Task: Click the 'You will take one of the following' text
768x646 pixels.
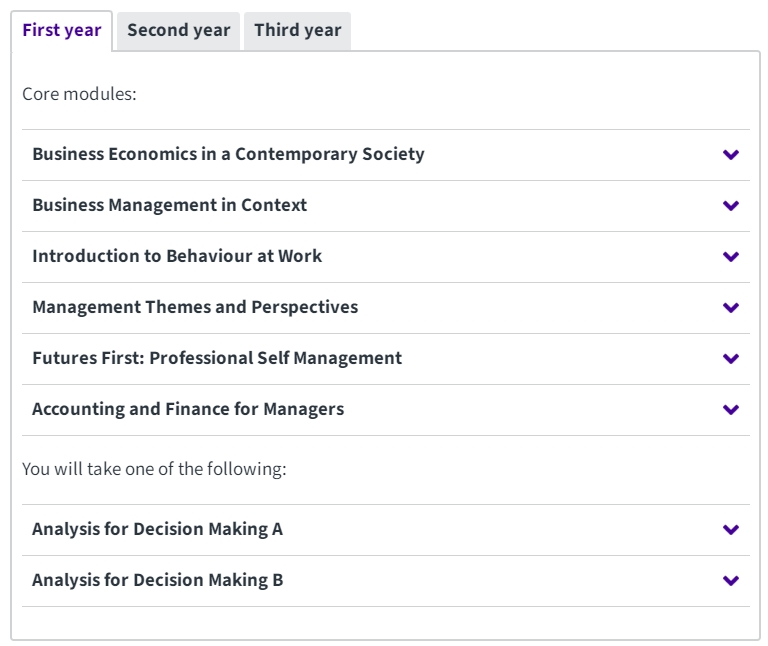Action: click(x=154, y=469)
